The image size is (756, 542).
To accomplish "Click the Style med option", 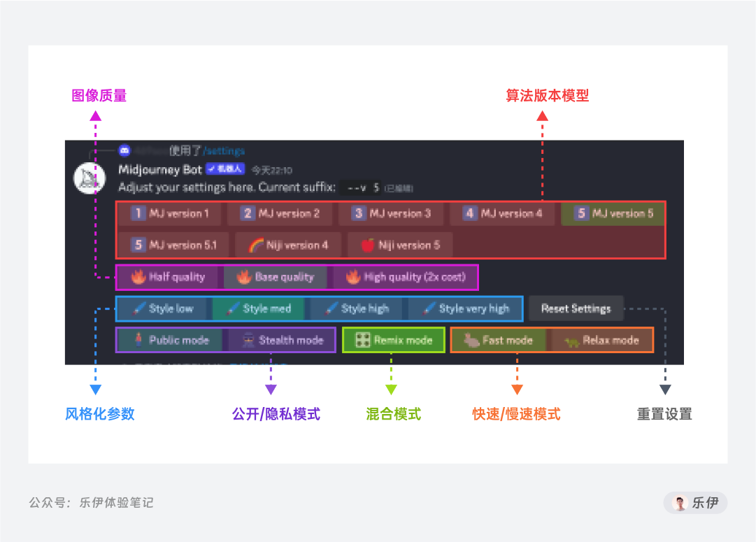I will 259,308.
